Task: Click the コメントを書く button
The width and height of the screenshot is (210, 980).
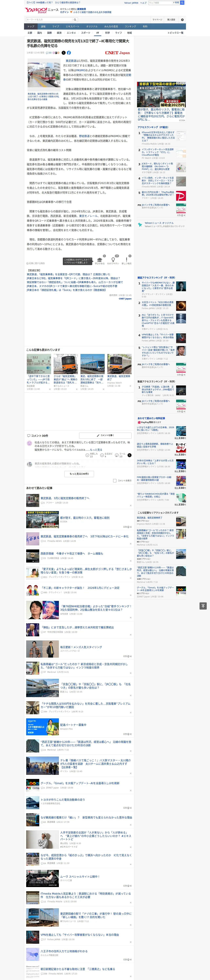Action: click(105, 435)
